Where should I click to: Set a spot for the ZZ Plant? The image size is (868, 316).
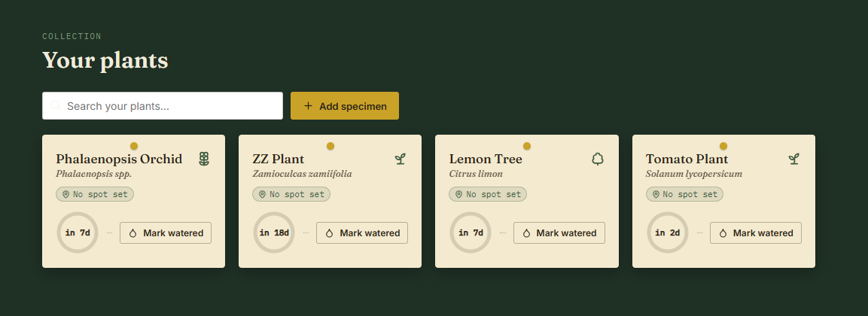[291, 194]
